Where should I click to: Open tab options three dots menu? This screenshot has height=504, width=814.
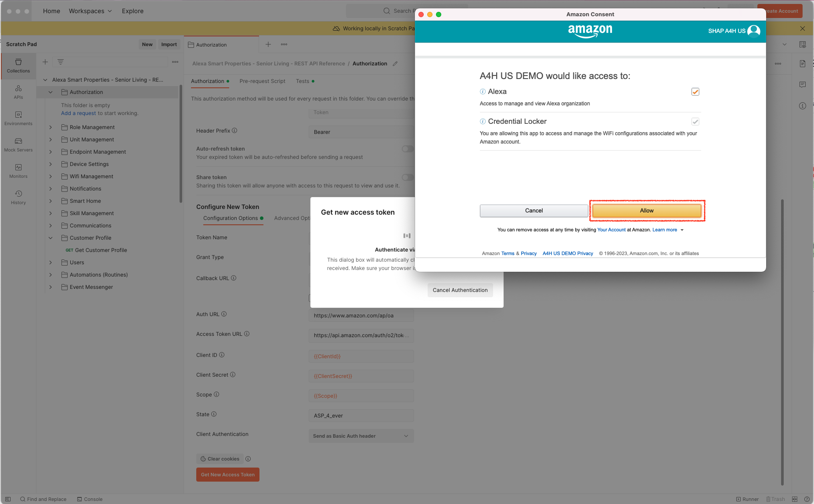[x=284, y=44]
